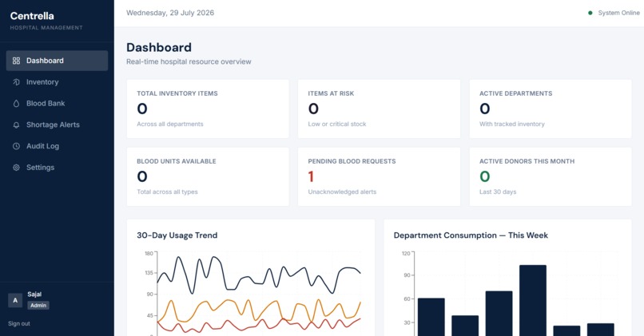Viewport: 644px width, 336px height.
Task: Click the Settings gear icon
Action: click(x=16, y=168)
